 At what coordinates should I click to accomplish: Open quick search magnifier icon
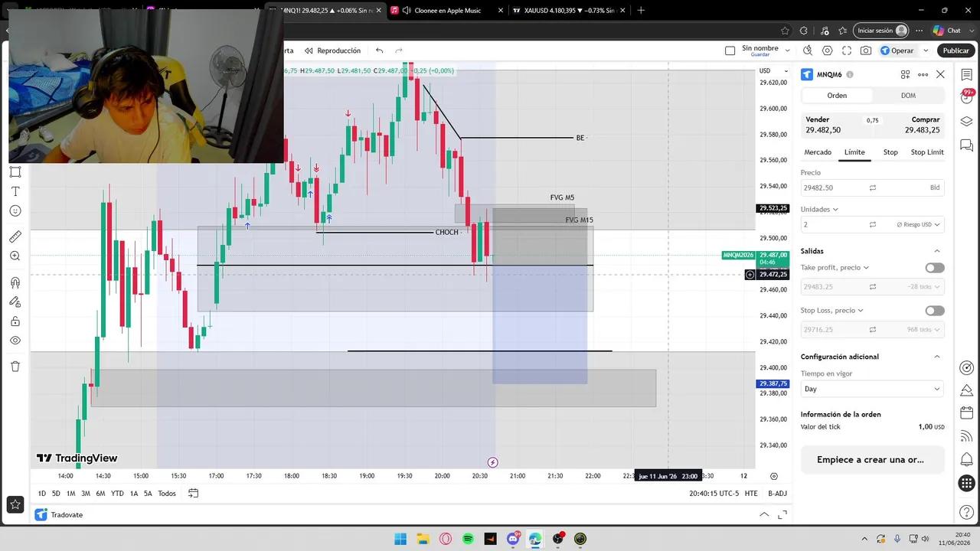[x=808, y=51]
